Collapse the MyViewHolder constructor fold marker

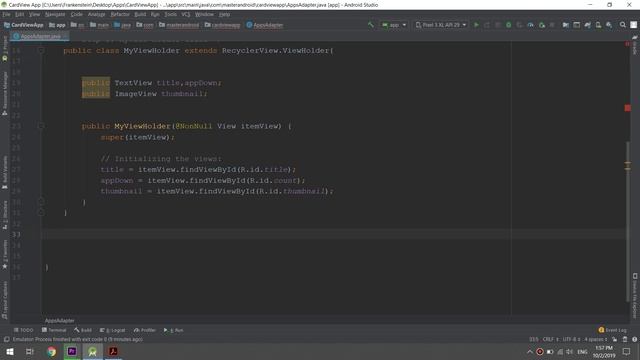pyautogui.click(x=41, y=126)
